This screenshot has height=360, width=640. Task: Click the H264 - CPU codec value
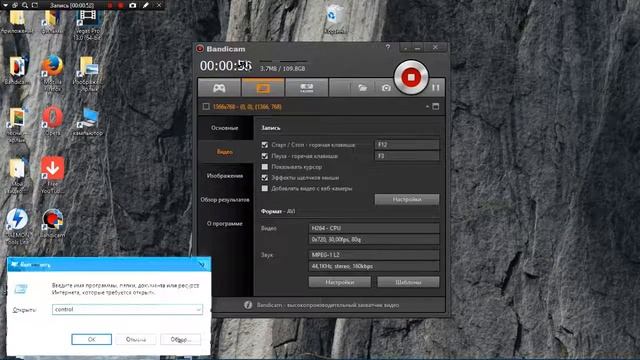click(x=374, y=228)
